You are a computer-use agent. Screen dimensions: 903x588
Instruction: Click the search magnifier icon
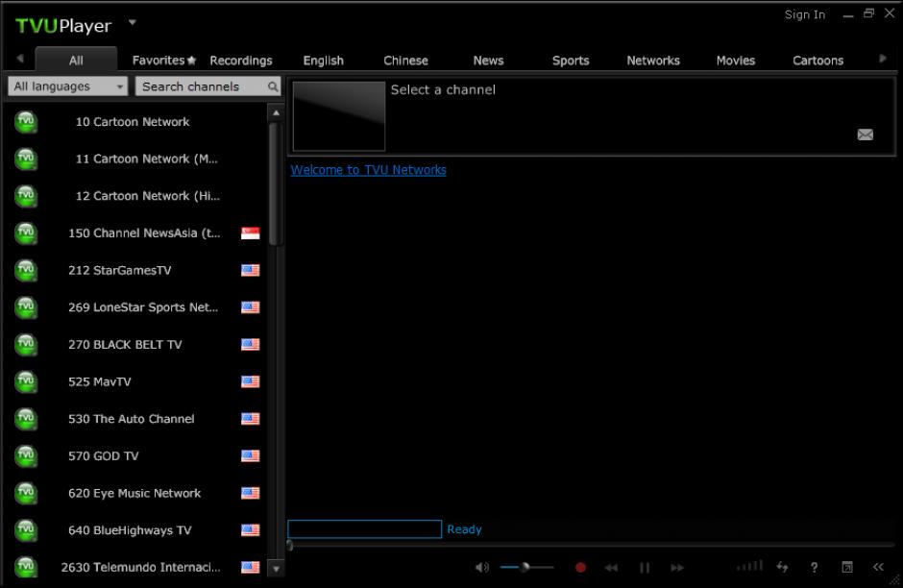[x=273, y=86]
